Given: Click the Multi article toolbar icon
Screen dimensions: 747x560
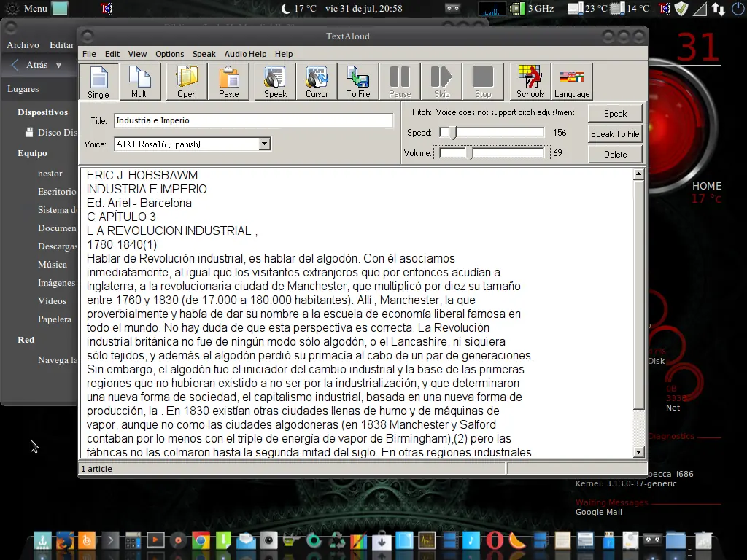Looking at the screenshot, I should (139, 82).
